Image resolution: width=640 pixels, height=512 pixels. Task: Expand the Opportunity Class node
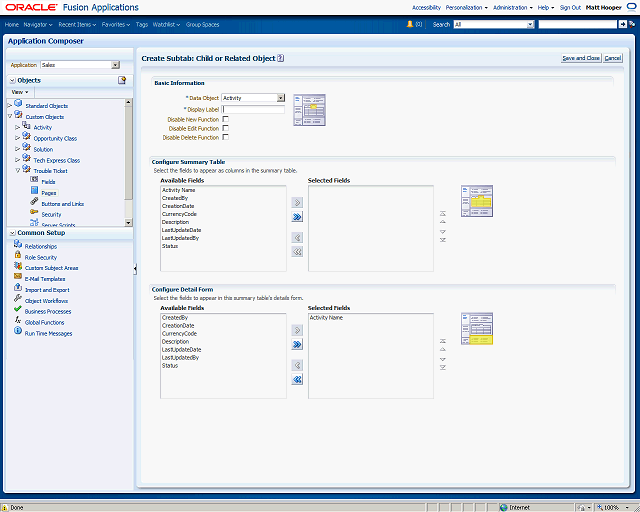(x=18, y=138)
